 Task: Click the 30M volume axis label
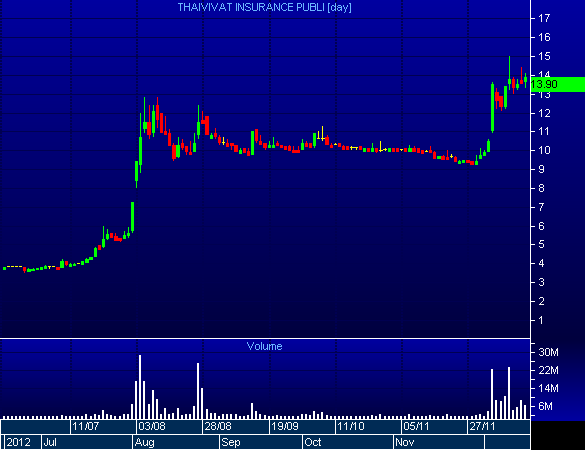click(x=548, y=352)
